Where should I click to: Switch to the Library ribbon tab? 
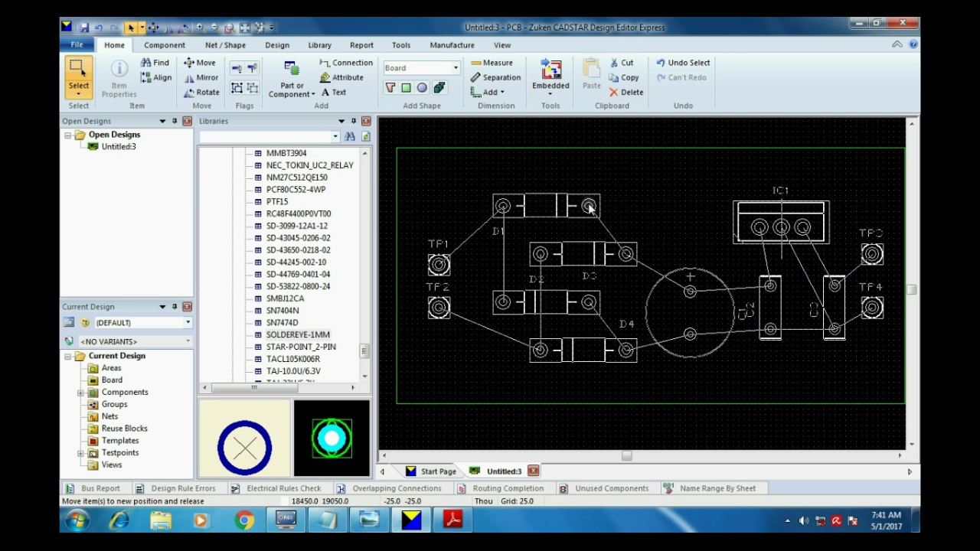(319, 45)
